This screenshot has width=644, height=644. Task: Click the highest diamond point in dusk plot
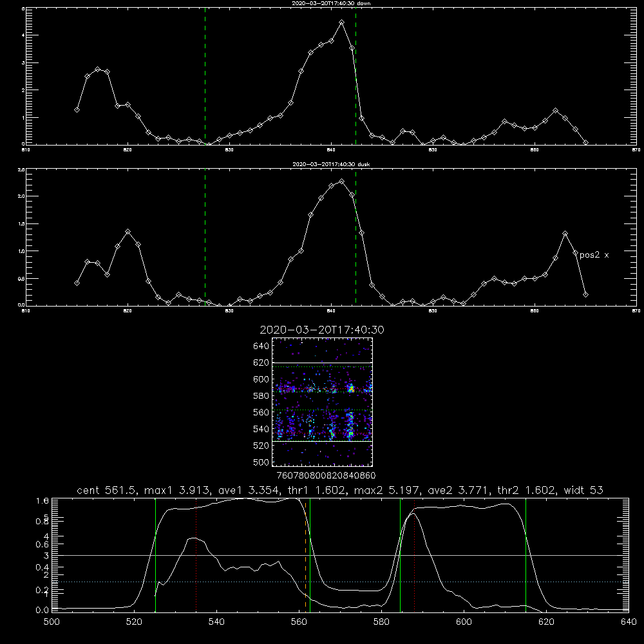(341, 181)
